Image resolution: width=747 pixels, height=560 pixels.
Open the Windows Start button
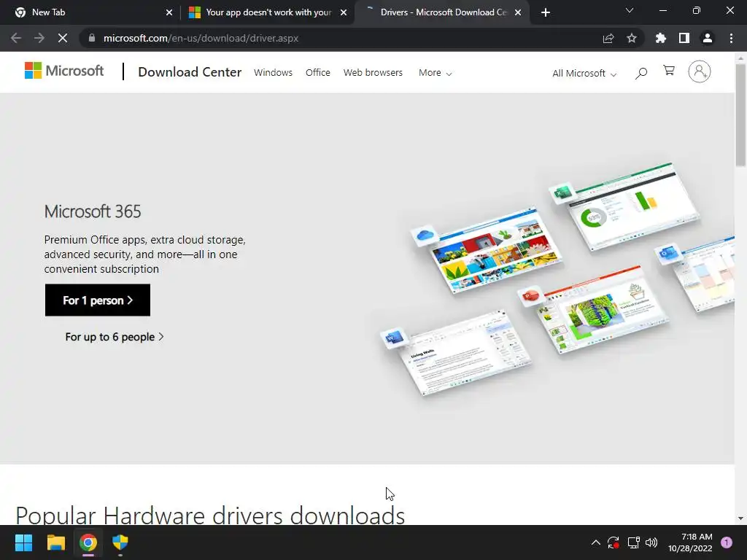tap(23, 542)
